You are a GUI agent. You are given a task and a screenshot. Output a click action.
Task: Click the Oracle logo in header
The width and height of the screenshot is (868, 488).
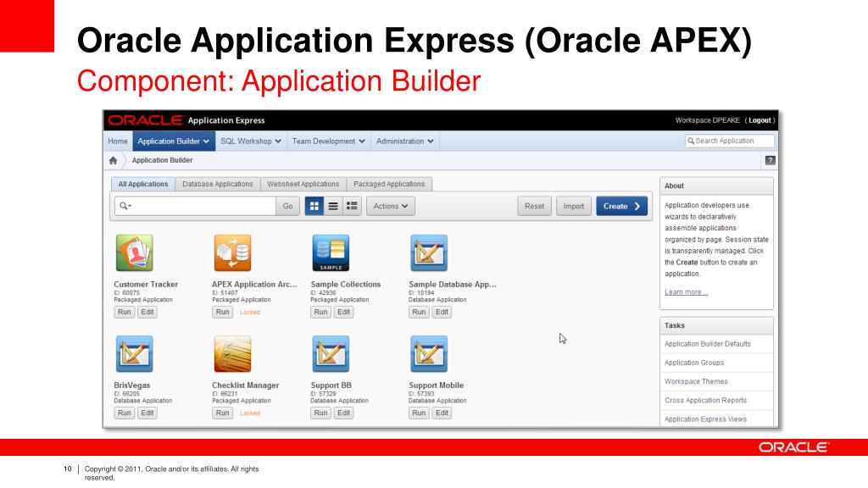coord(145,120)
